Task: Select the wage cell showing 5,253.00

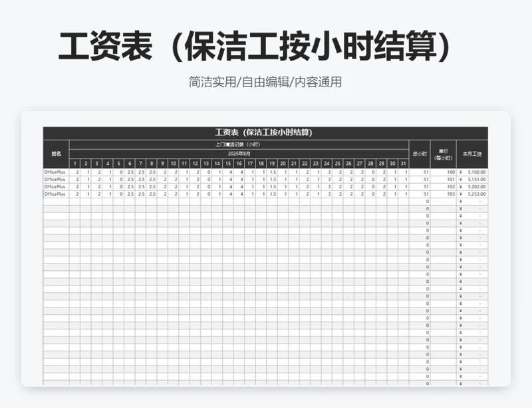Action: coord(472,194)
